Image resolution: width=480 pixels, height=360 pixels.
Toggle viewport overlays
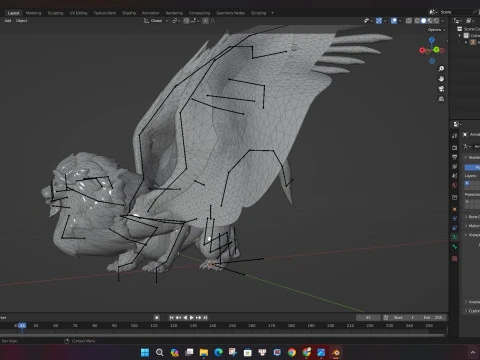point(394,21)
